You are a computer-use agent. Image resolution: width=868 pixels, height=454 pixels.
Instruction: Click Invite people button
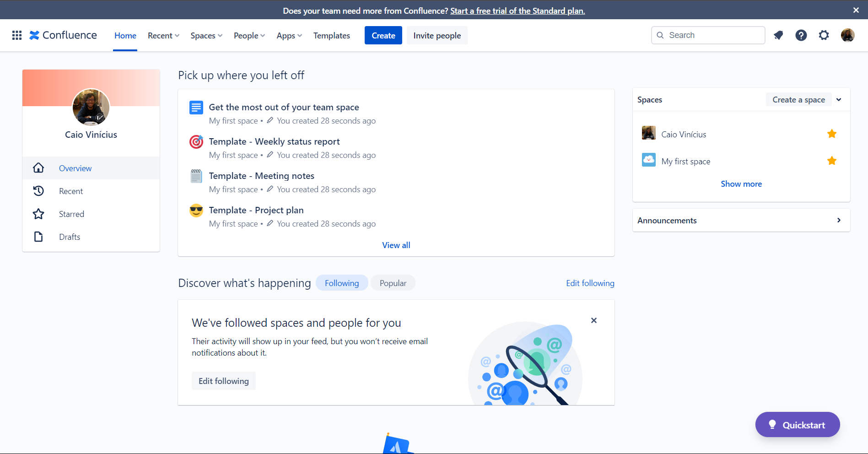[x=437, y=35]
